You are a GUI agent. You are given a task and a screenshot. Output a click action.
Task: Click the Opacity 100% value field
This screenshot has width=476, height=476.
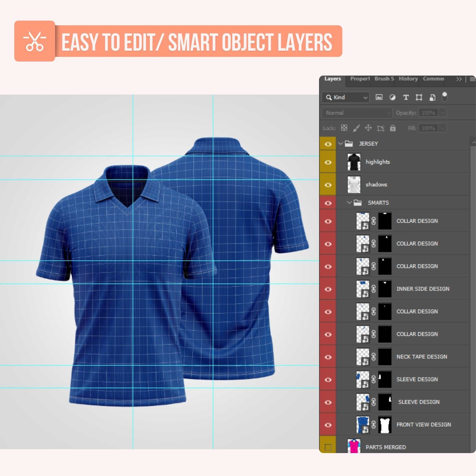428,113
